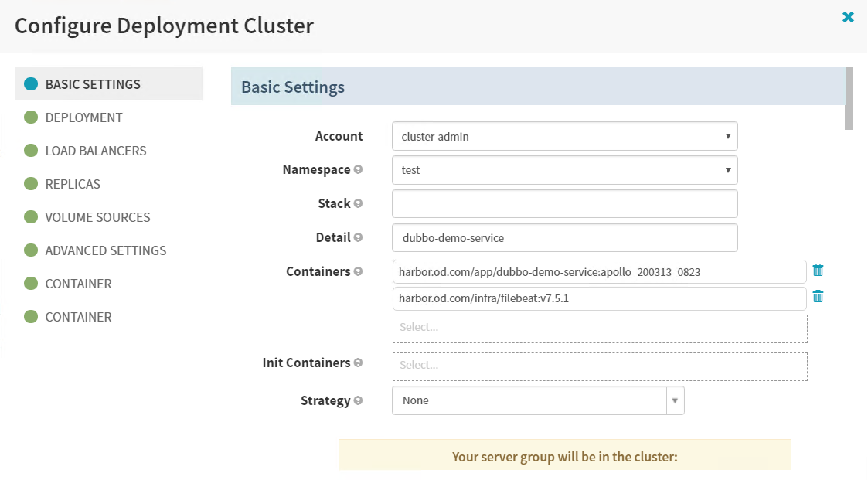Click the Containers help icon
Image resolution: width=868 pixels, height=480 pixels.
(358, 272)
